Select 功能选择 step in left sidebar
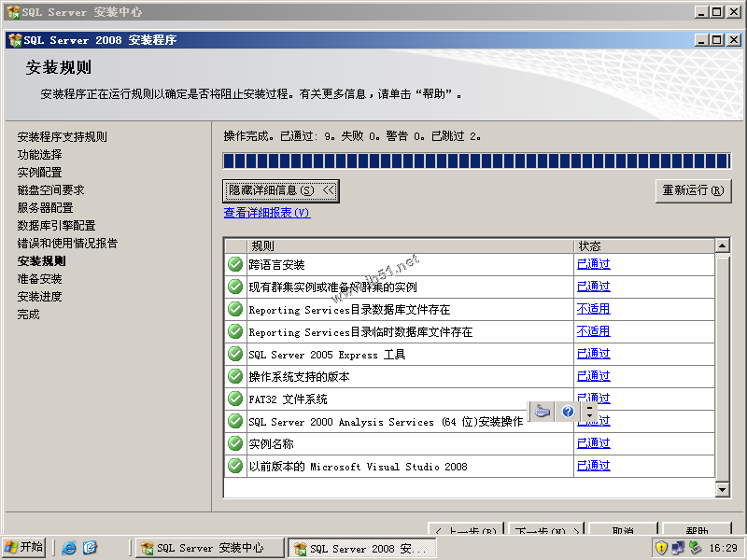 [39, 154]
